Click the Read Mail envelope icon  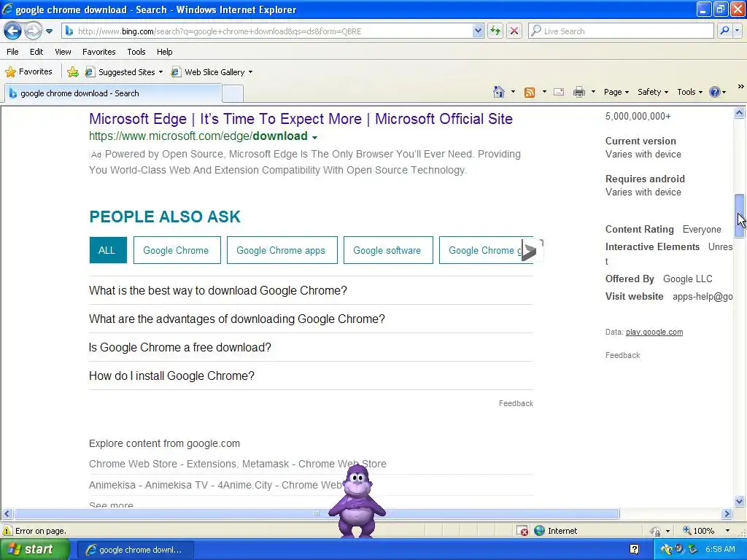click(559, 93)
